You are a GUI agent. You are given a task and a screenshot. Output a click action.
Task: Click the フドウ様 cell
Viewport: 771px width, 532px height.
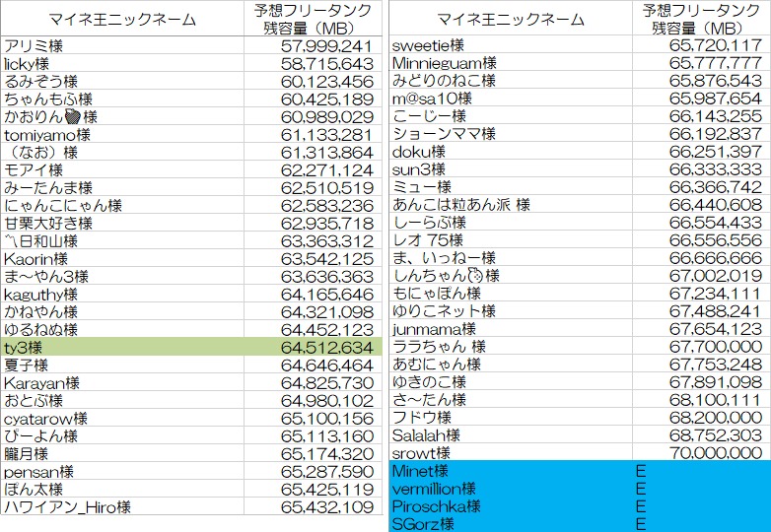pyautogui.click(x=511, y=418)
